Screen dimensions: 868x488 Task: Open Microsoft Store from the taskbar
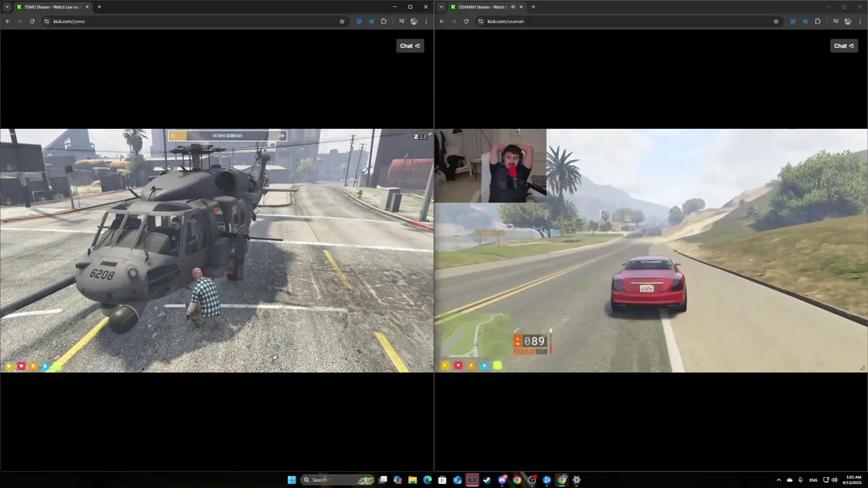[442, 480]
